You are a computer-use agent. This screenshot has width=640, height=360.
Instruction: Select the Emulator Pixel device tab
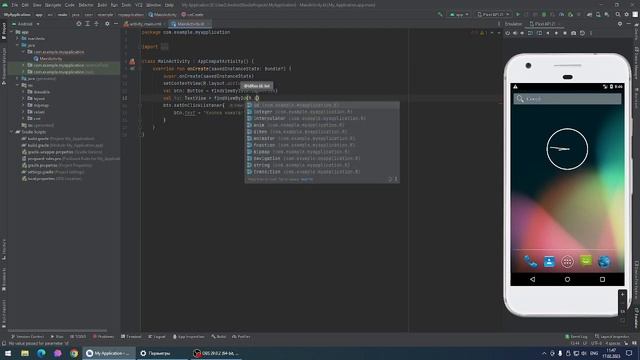(544, 24)
